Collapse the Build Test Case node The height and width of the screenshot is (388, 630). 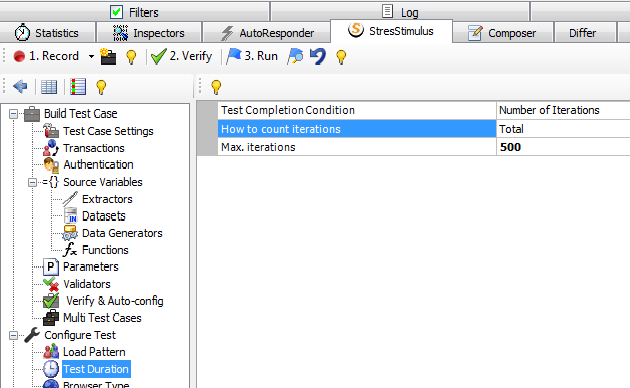[13, 114]
